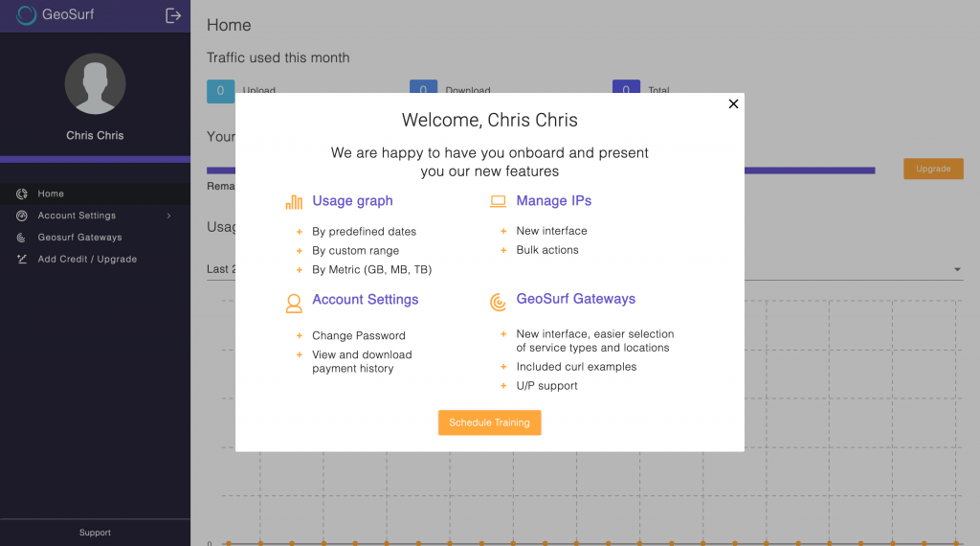Click the GeoSurf logo icon
The height and width of the screenshot is (546, 980).
point(26,15)
